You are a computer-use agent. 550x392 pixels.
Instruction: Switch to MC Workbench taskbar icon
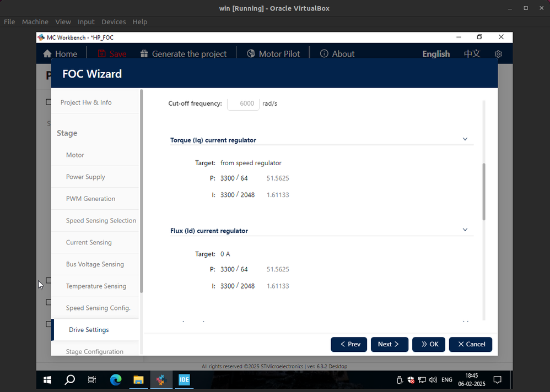tap(161, 380)
